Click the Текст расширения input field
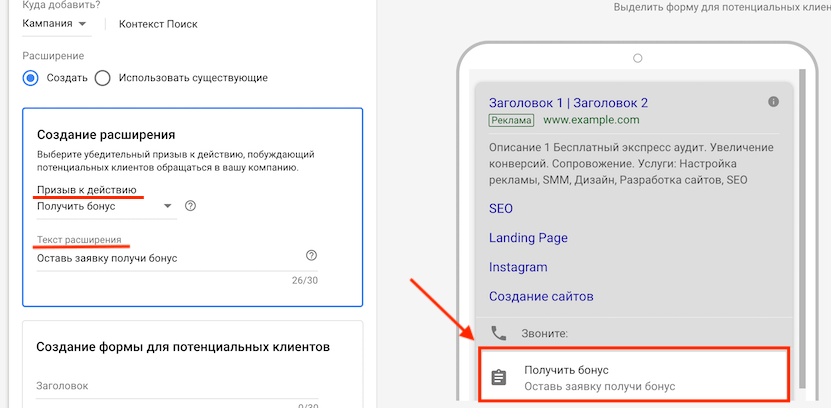 point(165,258)
